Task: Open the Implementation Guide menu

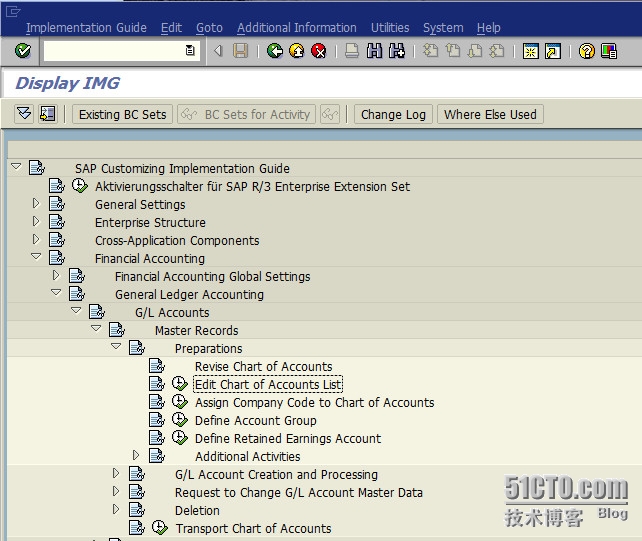Action: [86, 27]
